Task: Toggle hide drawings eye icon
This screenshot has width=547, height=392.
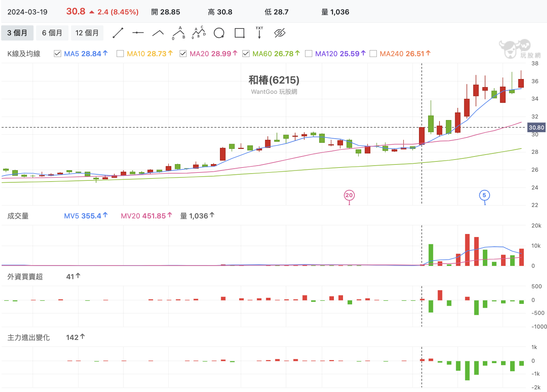Action: coord(280,33)
